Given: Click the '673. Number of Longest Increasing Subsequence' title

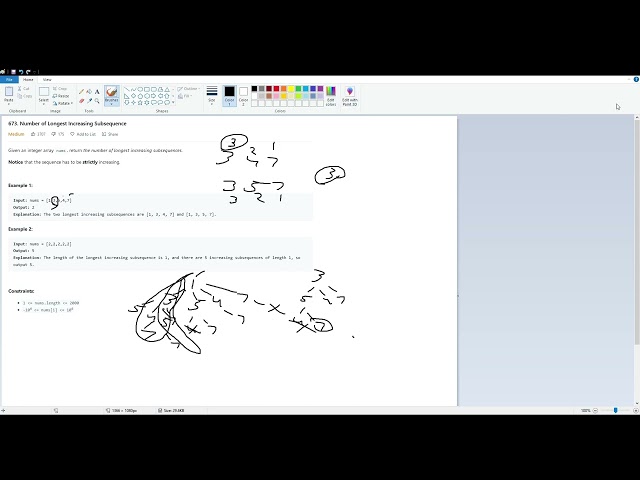Looking at the screenshot, I should (x=67, y=124).
